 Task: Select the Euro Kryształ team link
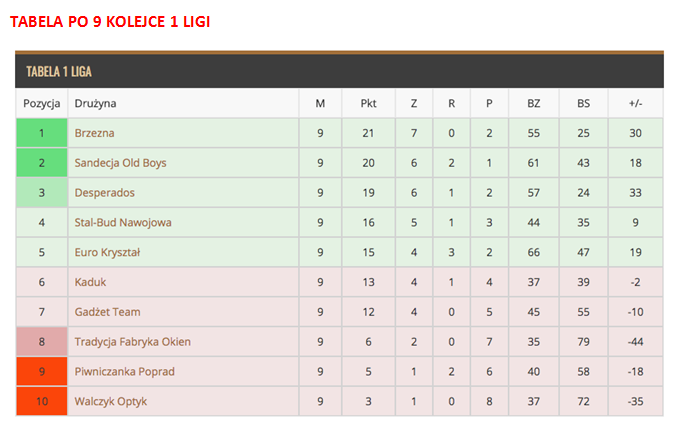(x=107, y=253)
